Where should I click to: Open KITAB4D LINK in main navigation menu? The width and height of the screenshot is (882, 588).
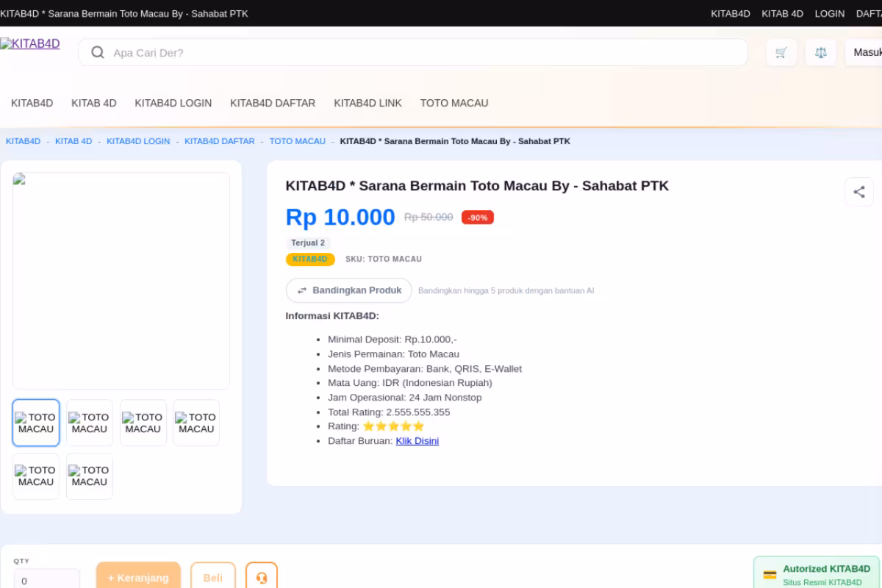[x=368, y=103]
